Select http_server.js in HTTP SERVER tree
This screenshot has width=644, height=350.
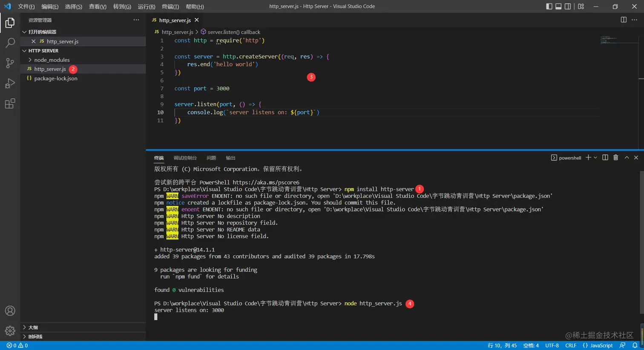[x=83, y=69]
